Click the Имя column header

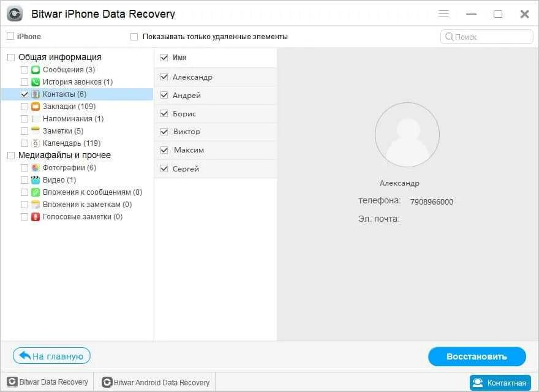pos(179,58)
